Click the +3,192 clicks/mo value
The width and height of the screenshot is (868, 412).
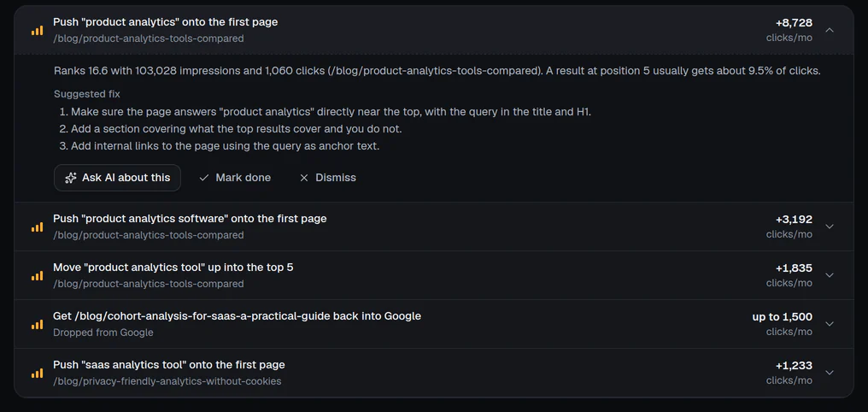794,220
